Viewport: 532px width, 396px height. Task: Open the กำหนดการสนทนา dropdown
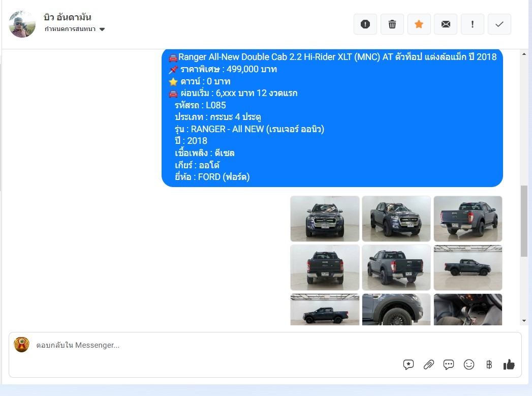(x=75, y=29)
